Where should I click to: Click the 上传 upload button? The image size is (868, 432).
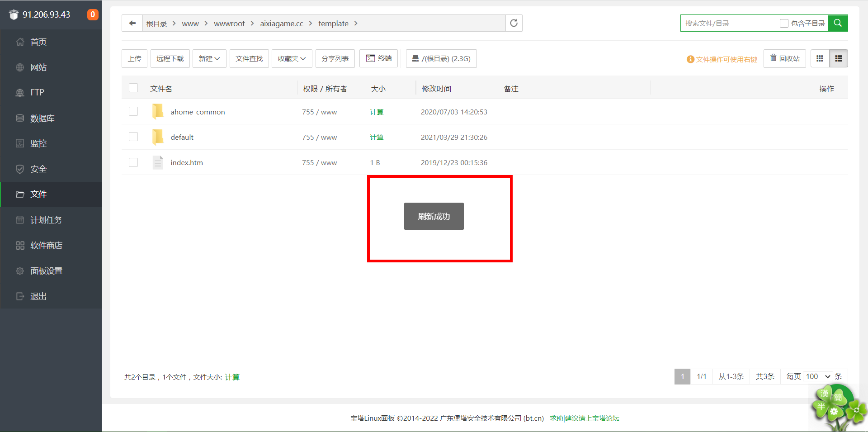tap(134, 58)
